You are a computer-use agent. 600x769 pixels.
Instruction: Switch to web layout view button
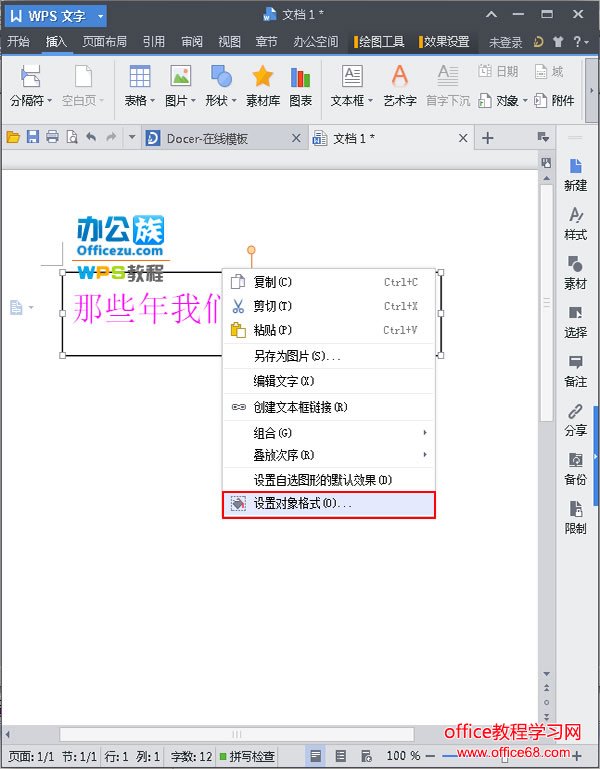click(x=366, y=756)
